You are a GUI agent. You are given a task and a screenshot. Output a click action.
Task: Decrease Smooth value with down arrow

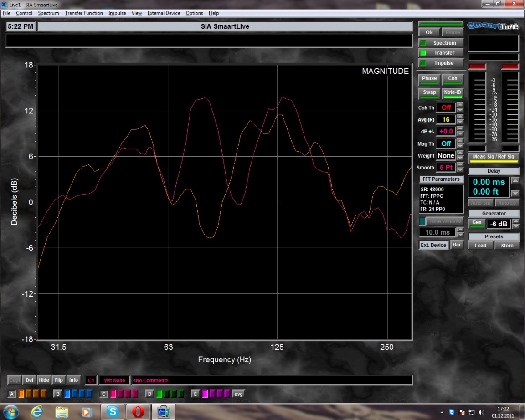pos(460,170)
